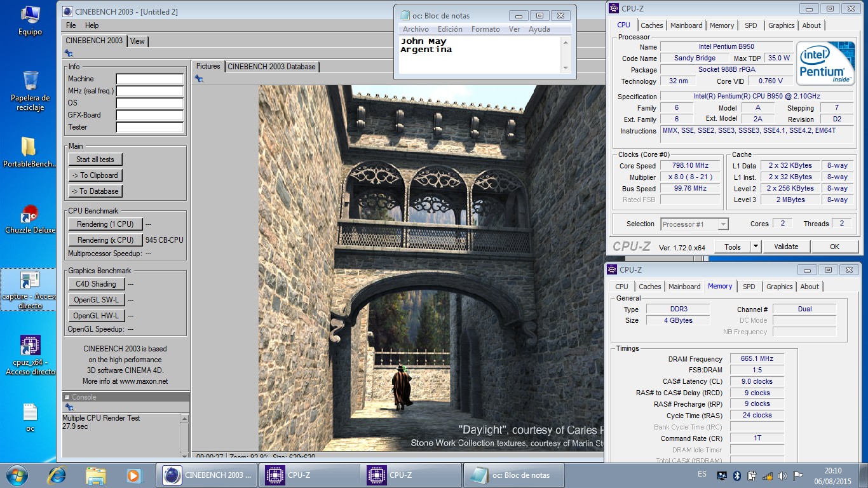868x488 pixels.
Task: Click the Bloc de notas title bar icon
Action: tap(405, 16)
